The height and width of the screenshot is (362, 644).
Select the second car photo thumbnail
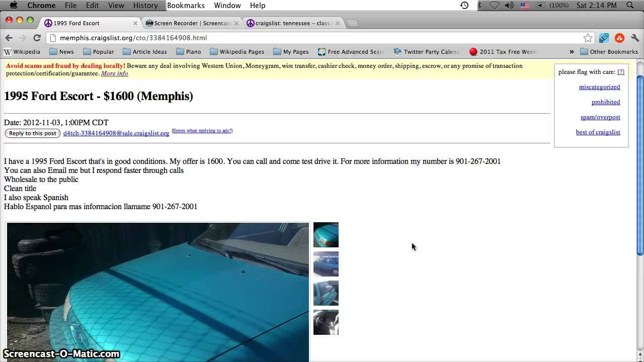coord(326,264)
